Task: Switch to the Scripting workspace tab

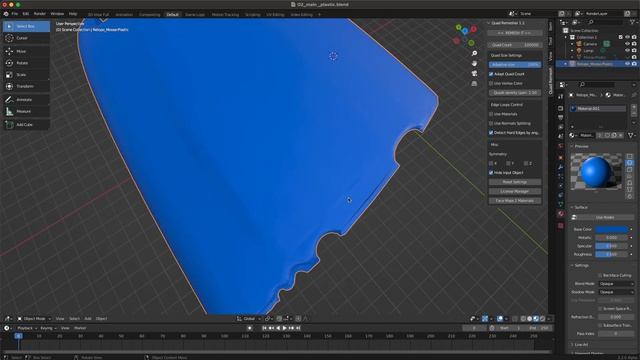Action: click(252, 15)
